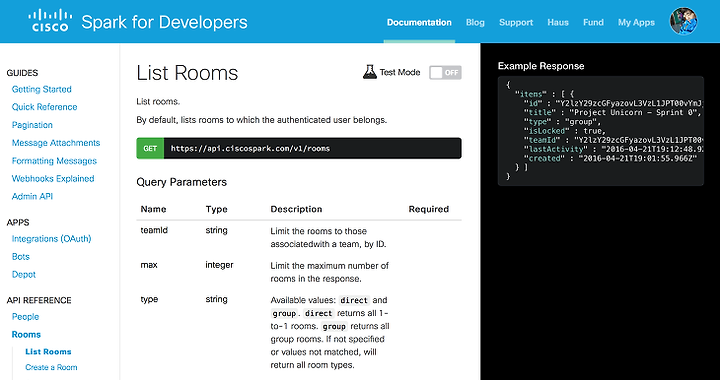Click the green GET method badge
The width and height of the screenshot is (720, 380).
point(150,148)
